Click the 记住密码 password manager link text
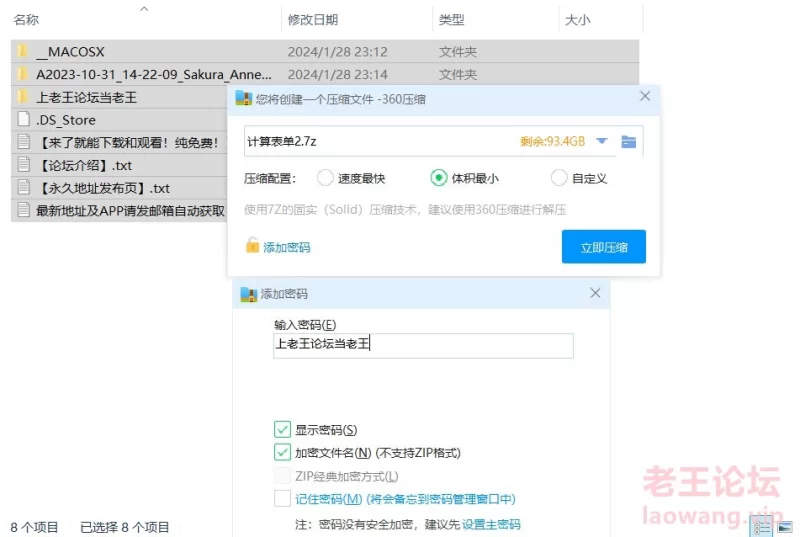 point(405,499)
